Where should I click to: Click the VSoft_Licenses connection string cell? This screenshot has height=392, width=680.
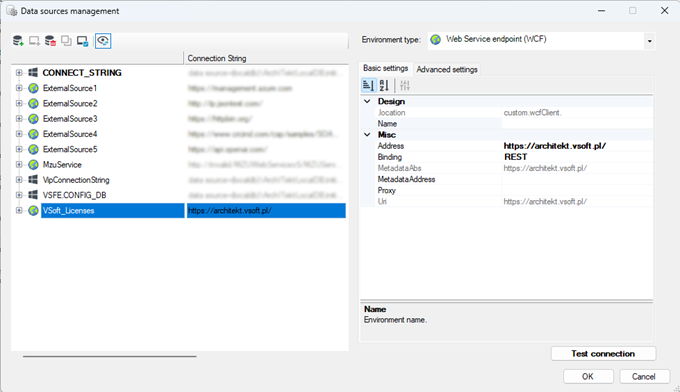[x=266, y=211]
